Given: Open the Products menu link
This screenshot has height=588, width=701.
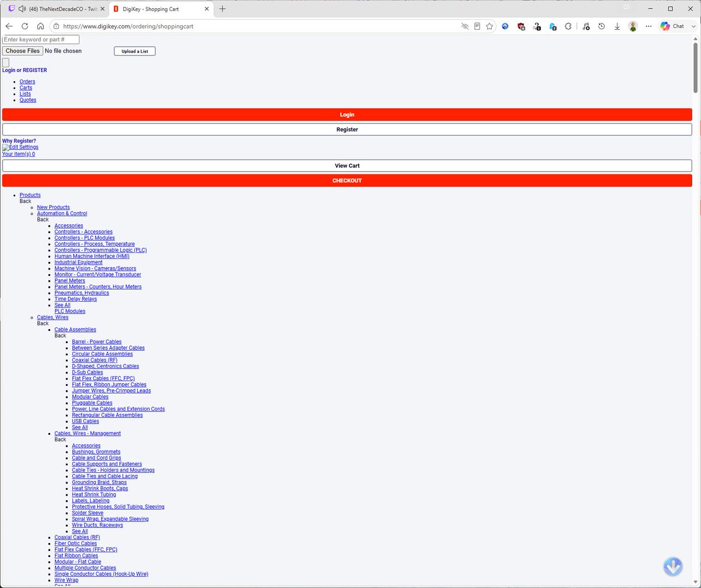Looking at the screenshot, I should point(30,195).
